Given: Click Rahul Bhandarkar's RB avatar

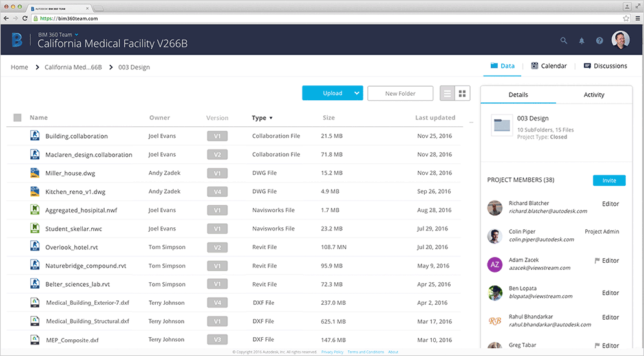Looking at the screenshot, I should click(495, 321).
